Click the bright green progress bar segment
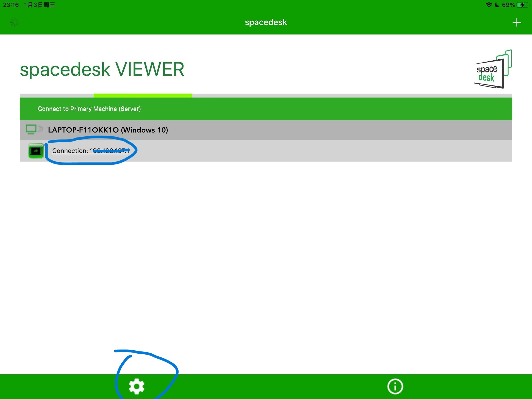Viewport: 532px width, 399px height. (x=143, y=96)
